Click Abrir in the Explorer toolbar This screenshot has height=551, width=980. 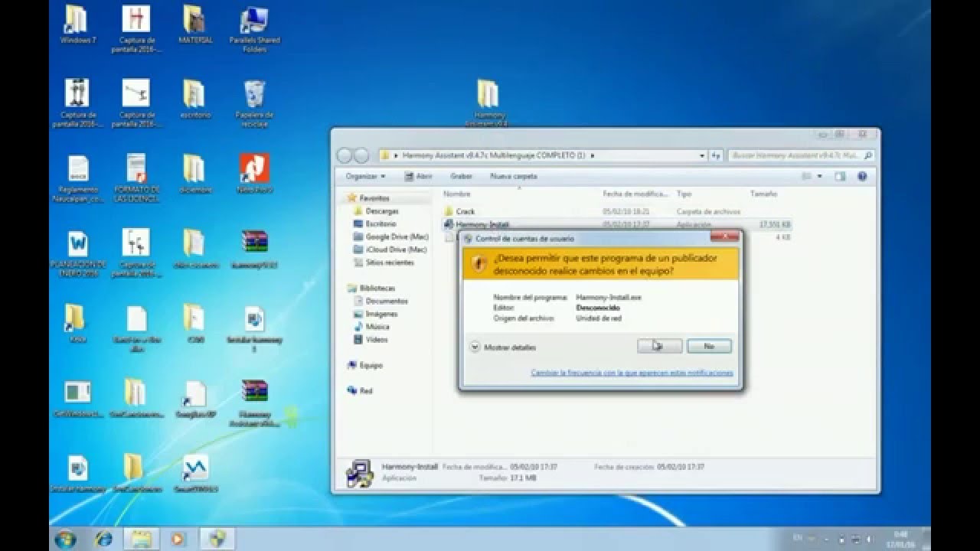(420, 176)
